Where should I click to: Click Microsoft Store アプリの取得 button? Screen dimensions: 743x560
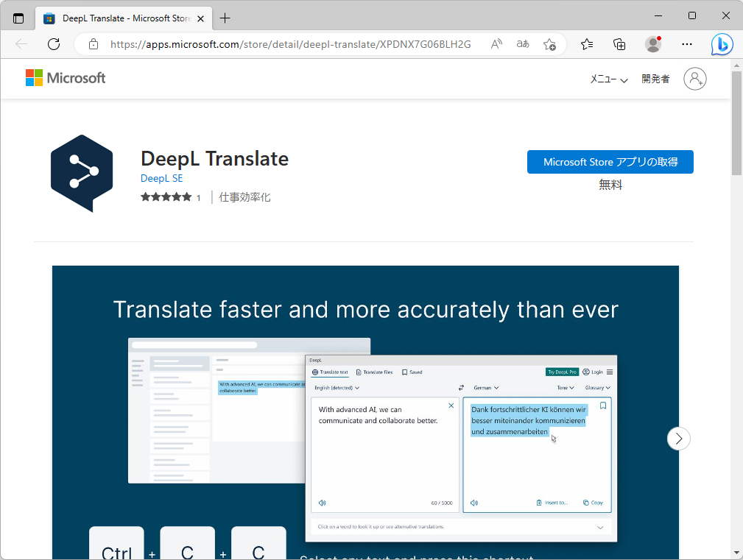coord(610,162)
